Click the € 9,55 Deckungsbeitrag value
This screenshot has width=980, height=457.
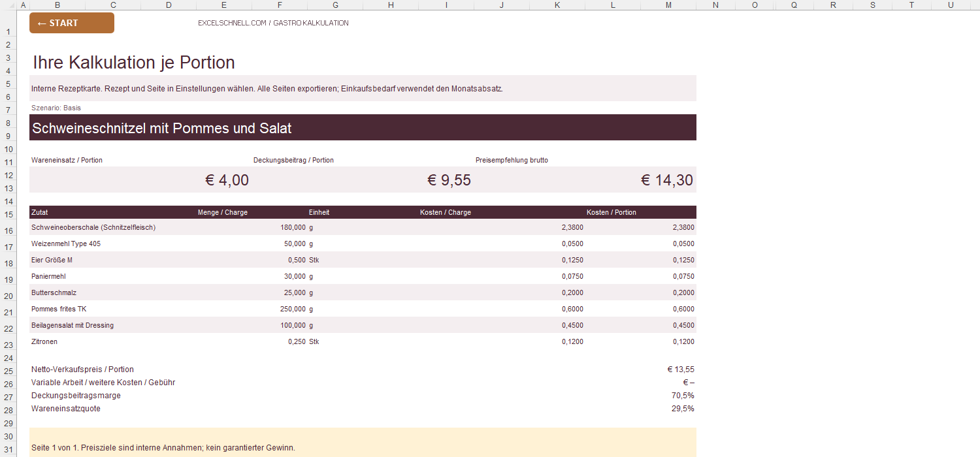(449, 180)
